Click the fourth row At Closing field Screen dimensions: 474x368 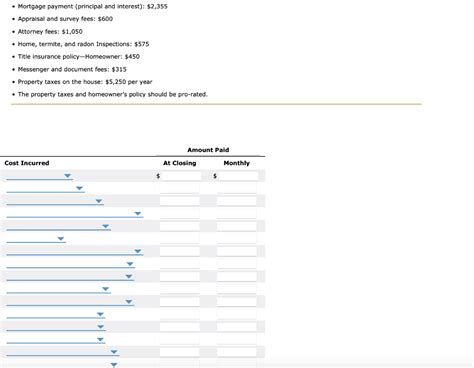[180, 214]
